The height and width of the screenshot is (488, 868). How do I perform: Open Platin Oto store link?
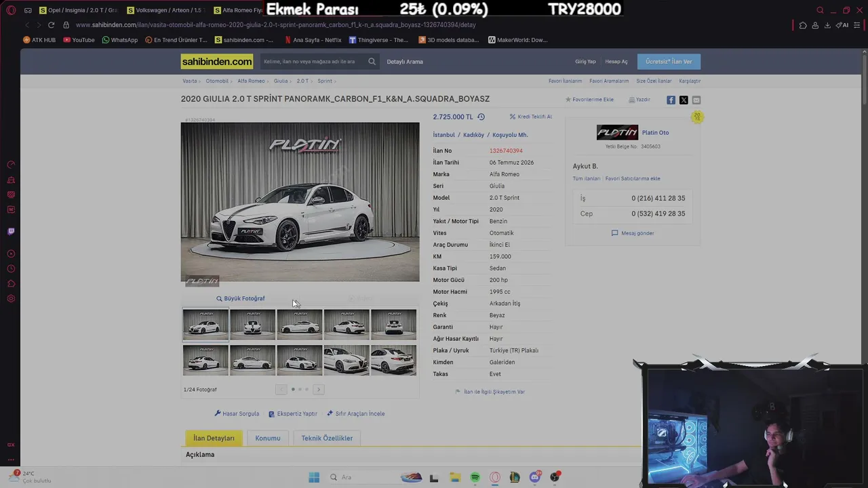[x=655, y=133]
